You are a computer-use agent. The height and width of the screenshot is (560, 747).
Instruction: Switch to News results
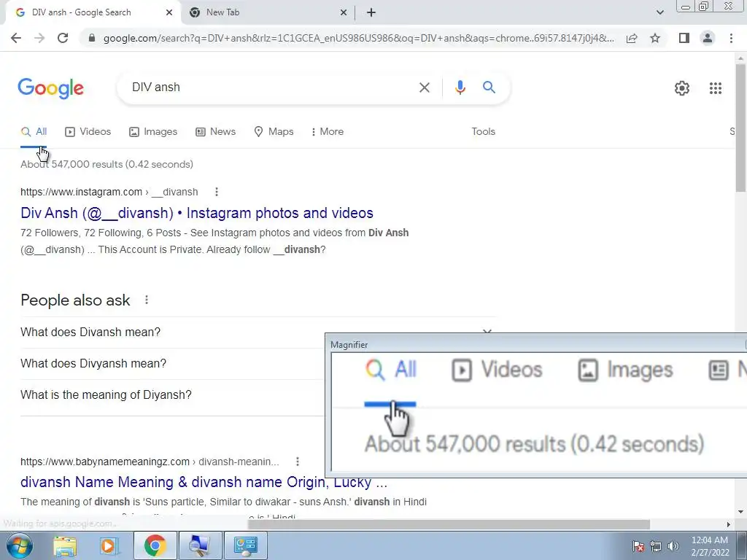tap(216, 132)
